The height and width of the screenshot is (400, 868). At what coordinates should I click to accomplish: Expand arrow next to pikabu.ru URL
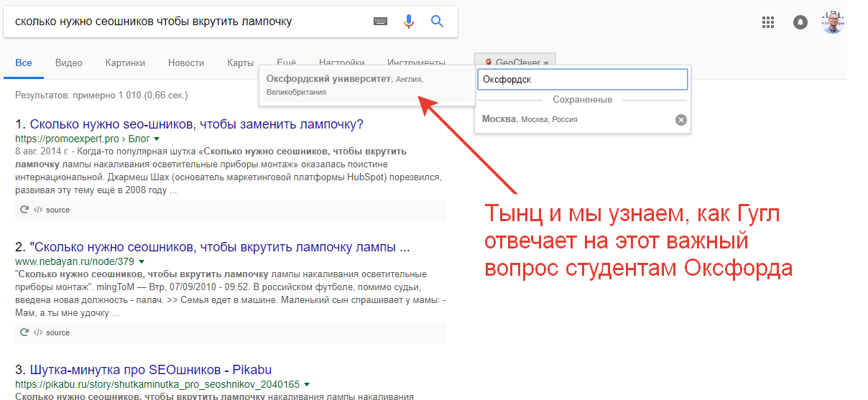tap(307, 385)
